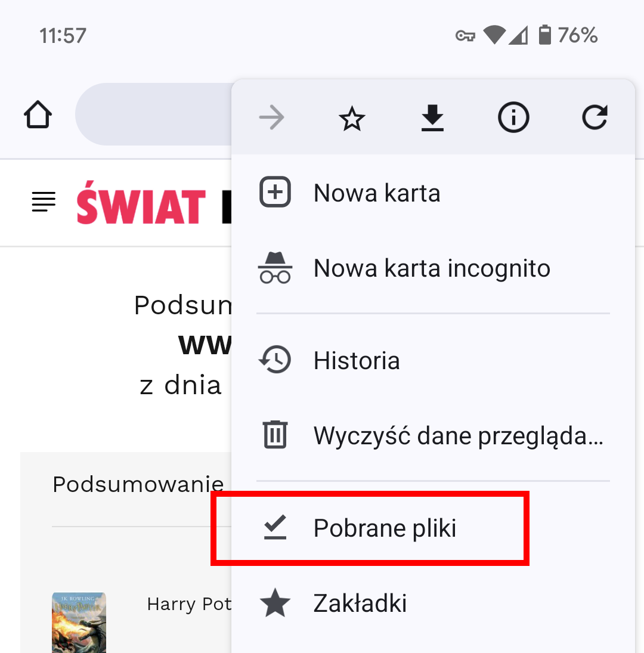Tap the Harry Pot... book title link
644x653 pixels.
[x=190, y=604]
